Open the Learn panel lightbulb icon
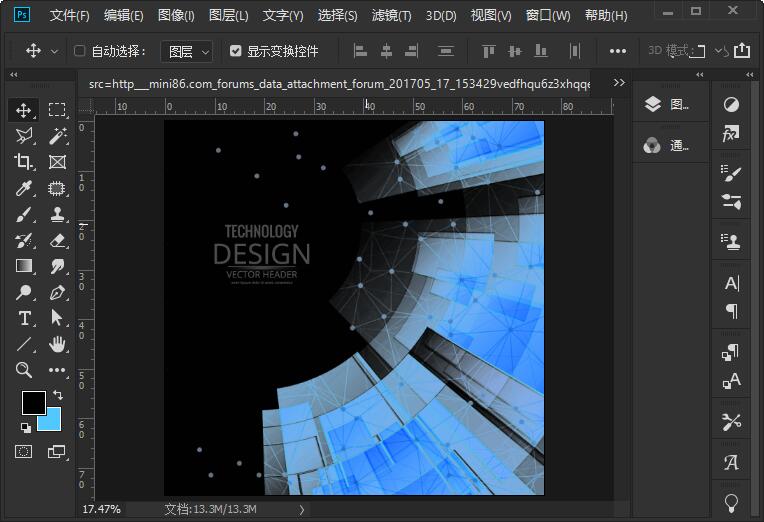The width and height of the screenshot is (764, 522). (x=731, y=502)
